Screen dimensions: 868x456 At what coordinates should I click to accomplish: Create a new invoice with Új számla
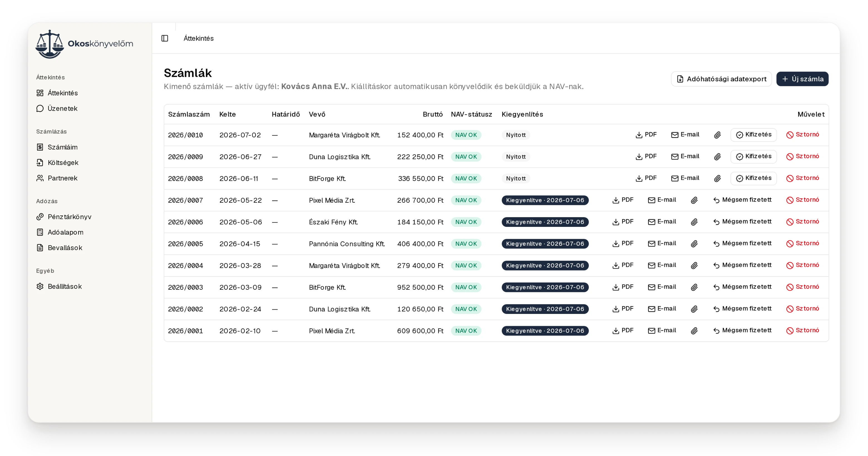(802, 79)
